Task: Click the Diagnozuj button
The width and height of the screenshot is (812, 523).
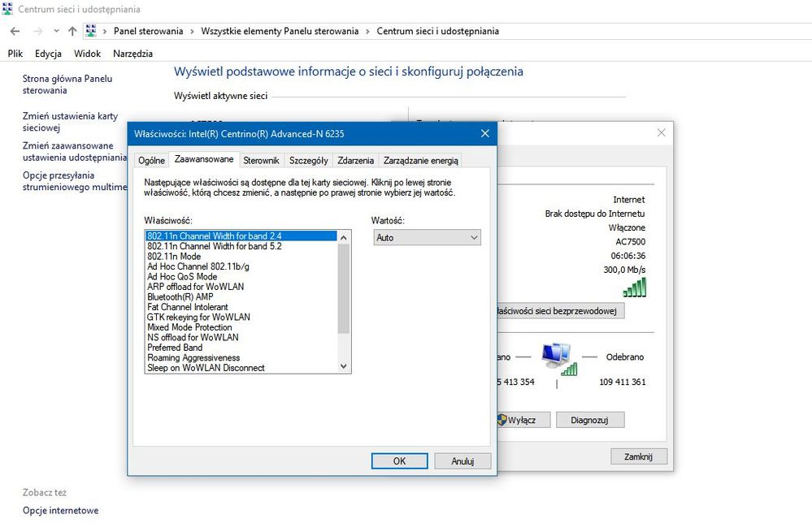Action: click(596, 420)
